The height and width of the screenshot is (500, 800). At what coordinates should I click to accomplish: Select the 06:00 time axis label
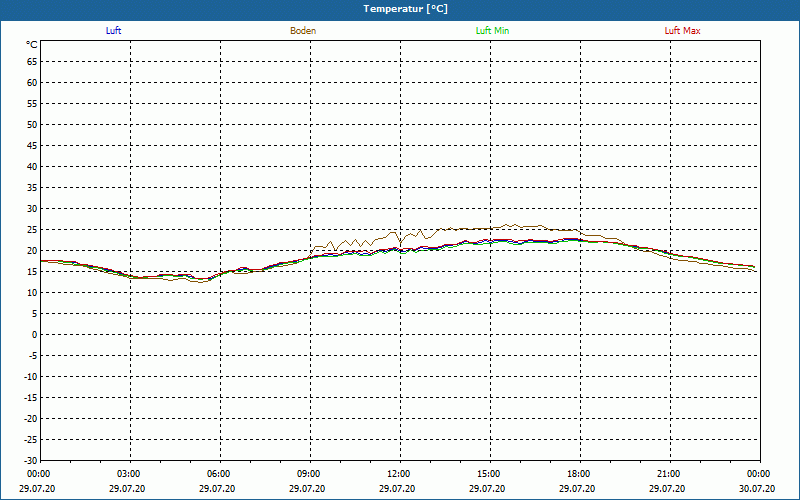pyautogui.click(x=220, y=474)
